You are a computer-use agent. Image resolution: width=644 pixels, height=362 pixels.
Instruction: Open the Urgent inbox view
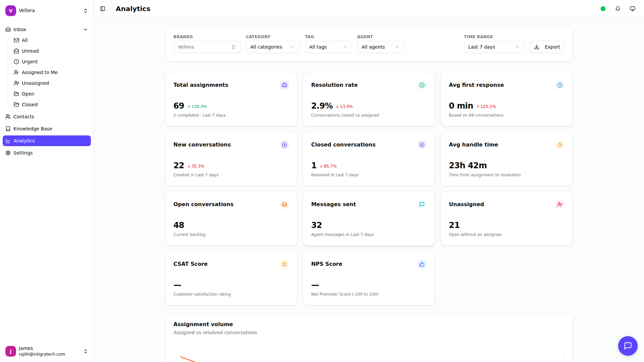click(x=51, y=62)
